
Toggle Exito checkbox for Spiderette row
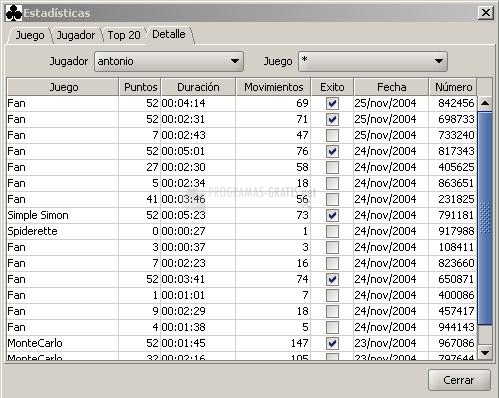[x=332, y=231]
